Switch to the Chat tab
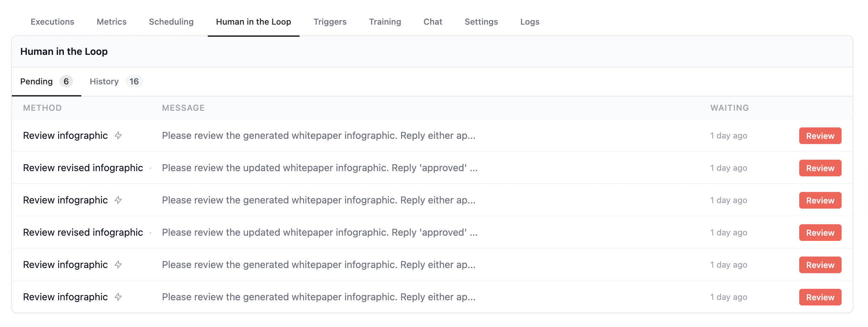Image resolution: width=868 pixels, height=327 pixels. (433, 22)
